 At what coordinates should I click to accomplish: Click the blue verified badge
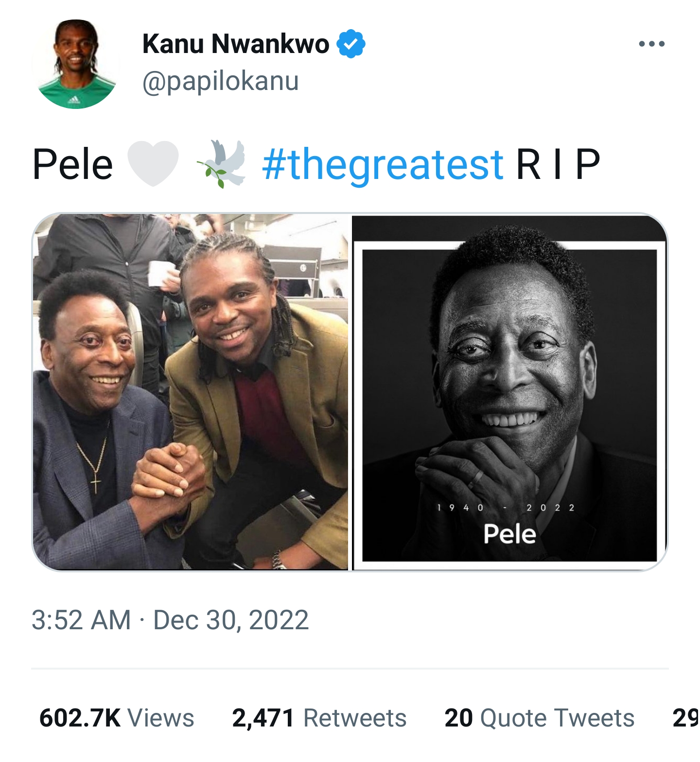click(350, 44)
